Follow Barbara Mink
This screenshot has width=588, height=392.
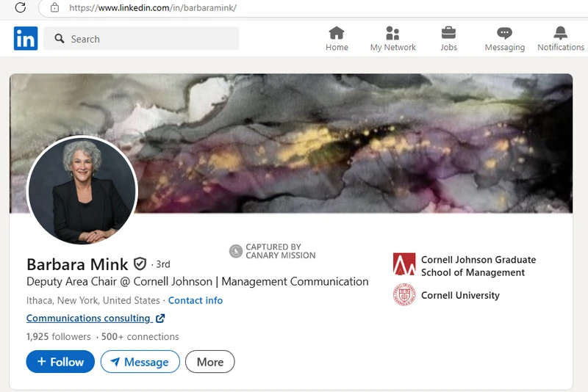60,362
